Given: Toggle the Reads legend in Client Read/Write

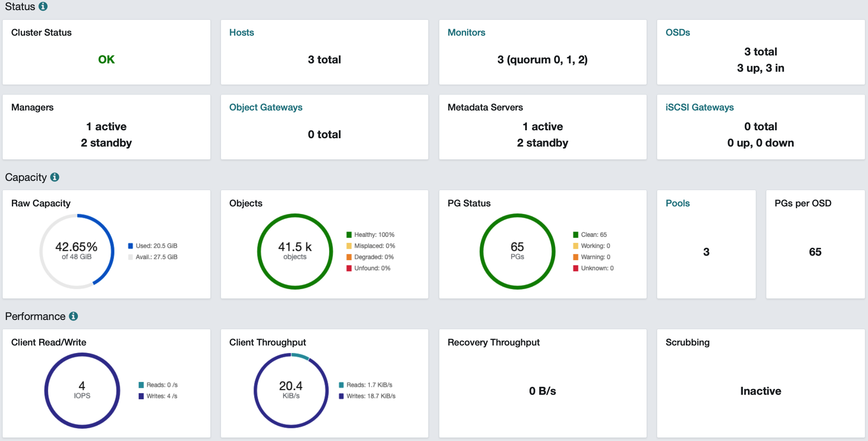Looking at the screenshot, I should pyautogui.click(x=158, y=385).
